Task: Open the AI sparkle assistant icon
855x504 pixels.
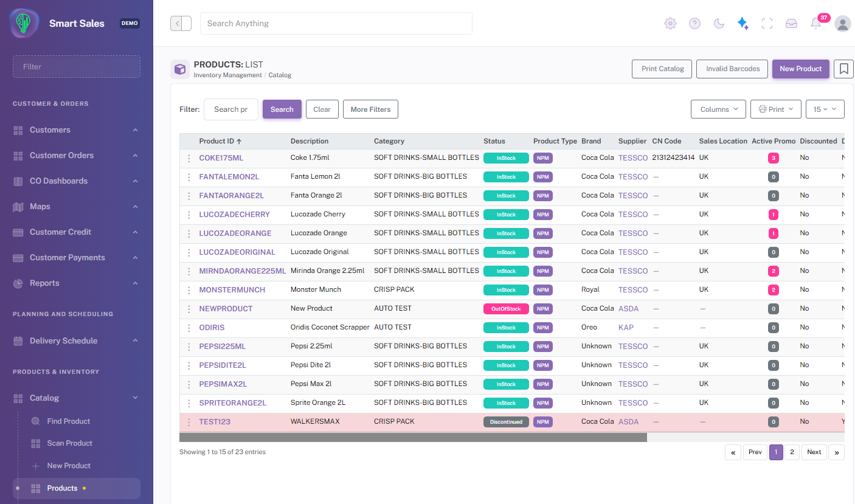Action: click(x=742, y=23)
